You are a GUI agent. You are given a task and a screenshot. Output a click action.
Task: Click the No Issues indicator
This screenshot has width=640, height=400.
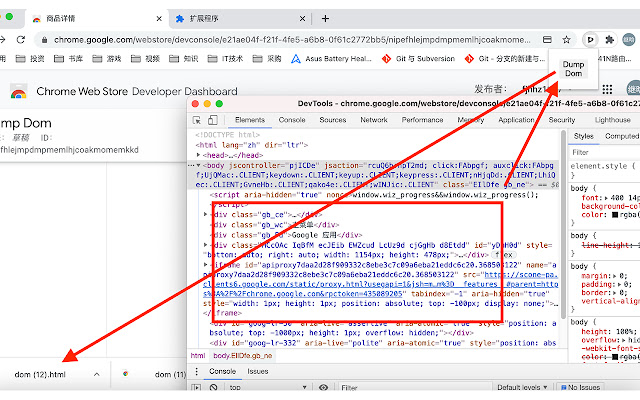(x=580, y=387)
